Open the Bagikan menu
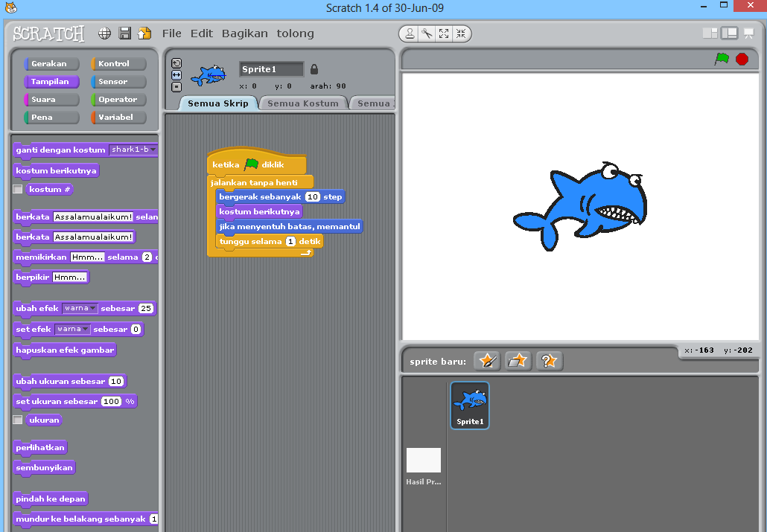 coord(244,33)
